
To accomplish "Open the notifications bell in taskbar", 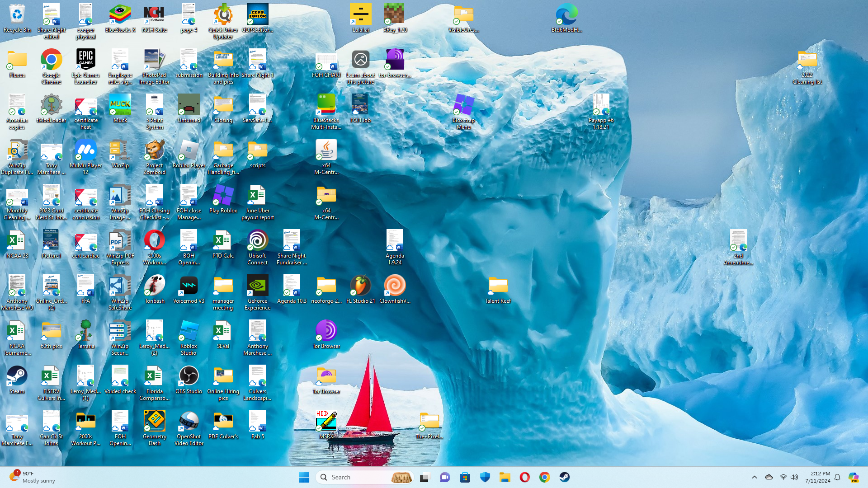I will (x=837, y=477).
